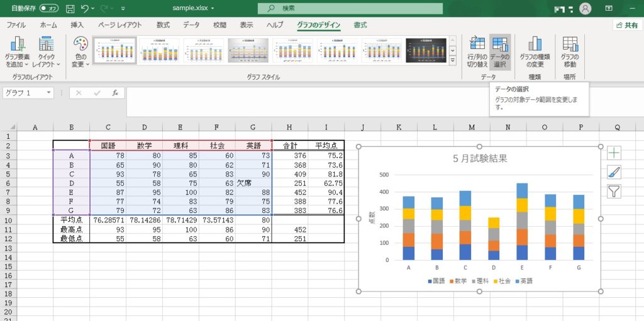Click the Select Data icon
This screenshot has height=321, width=644.
pos(500,44)
